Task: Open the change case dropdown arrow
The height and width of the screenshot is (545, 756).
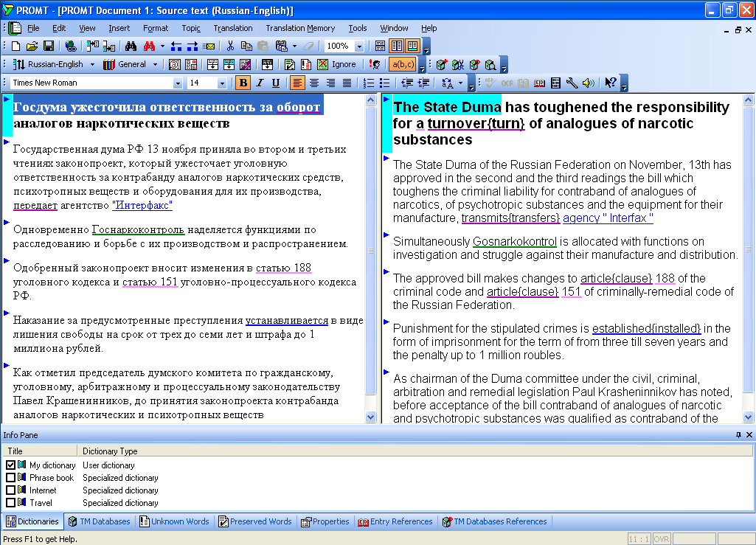Action: (x=461, y=83)
